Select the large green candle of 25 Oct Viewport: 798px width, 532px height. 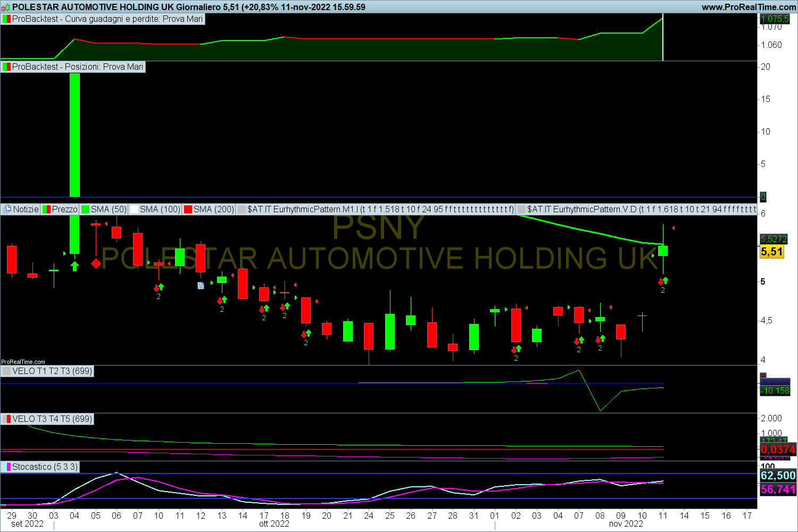click(x=390, y=331)
